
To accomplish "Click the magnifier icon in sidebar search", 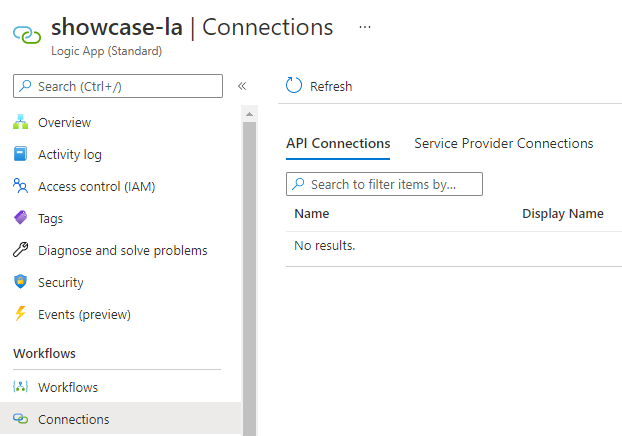I will pos(25,85).
